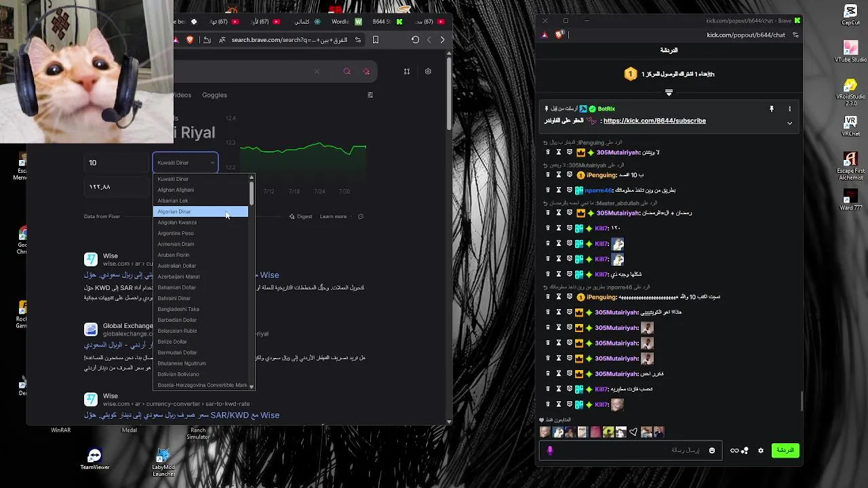This screenshot has height=488, width=868.
Task: Open the kick.com/B644/subscribe link
Action: click(654, 121)
